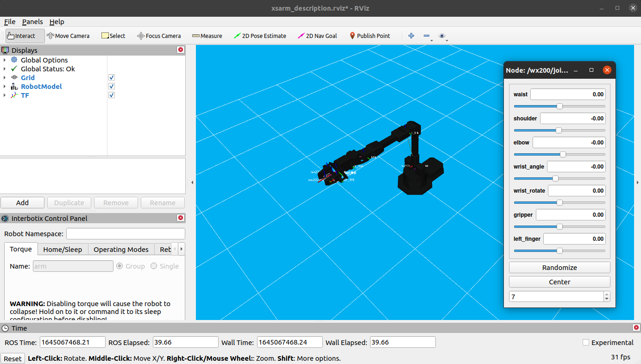Expand the TF display entry
641x364 pixels.
[x=5, y=95]
